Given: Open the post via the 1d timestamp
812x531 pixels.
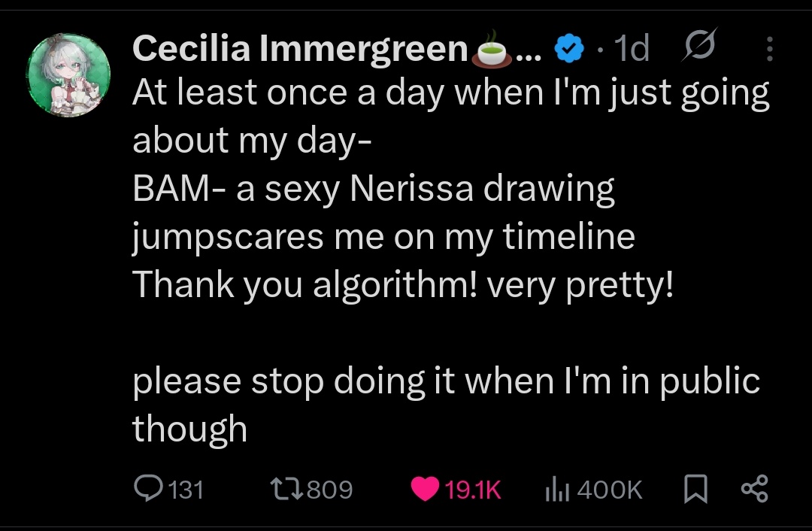Looking at the screenshot, I should click(x=631, y=50).
